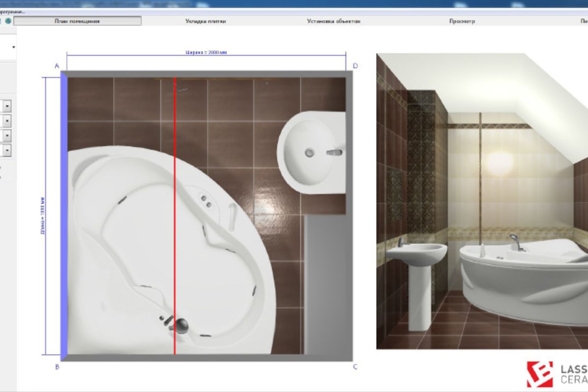Click the Ширина = 2000 мм dimension label
This screenshot has width=588, height=392.
tap(206, 52)
